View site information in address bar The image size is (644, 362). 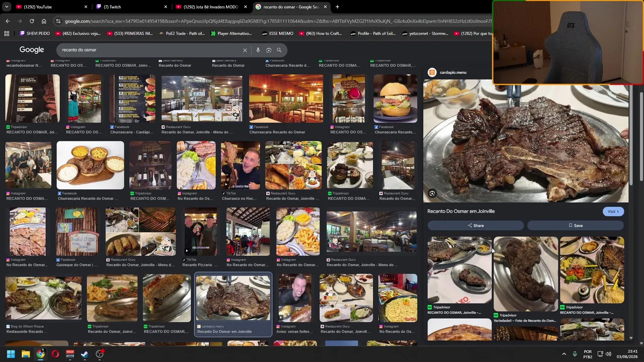coord(58,21)
